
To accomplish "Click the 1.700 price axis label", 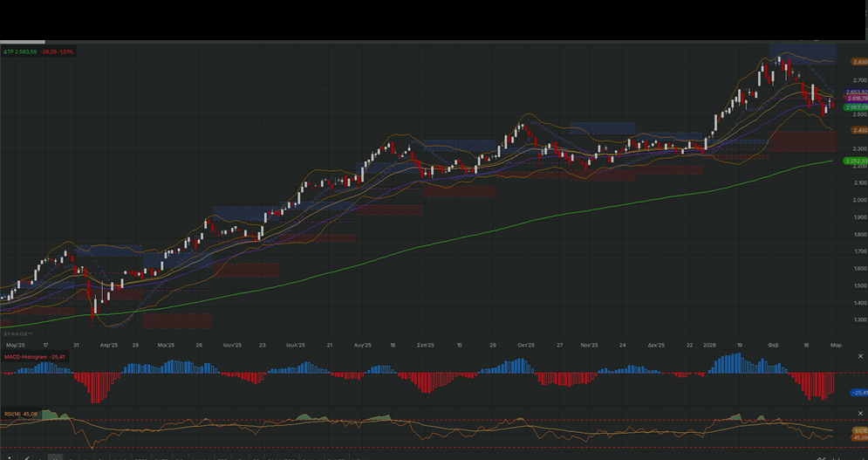I will [x=859, y=251].
